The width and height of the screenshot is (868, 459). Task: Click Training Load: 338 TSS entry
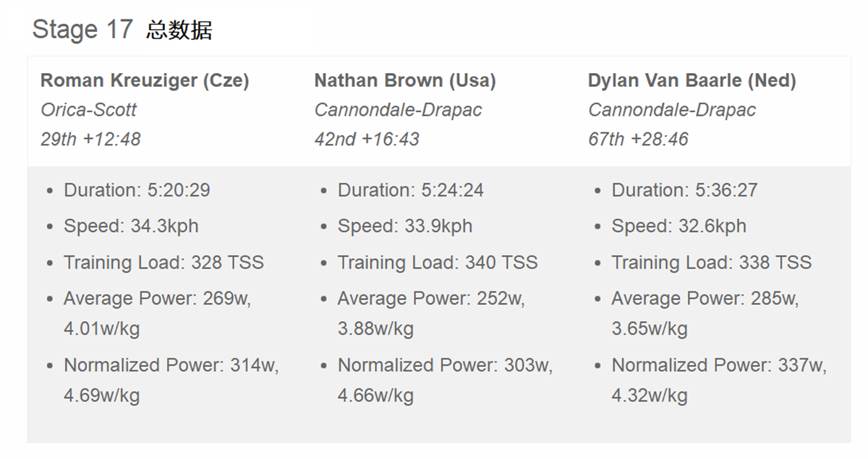[x=712, y=262]
